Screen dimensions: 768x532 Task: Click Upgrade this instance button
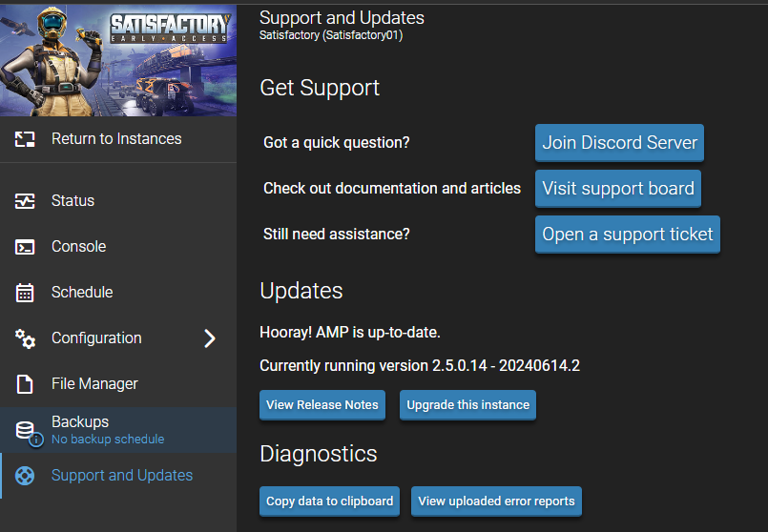click(x=467, y=405)
